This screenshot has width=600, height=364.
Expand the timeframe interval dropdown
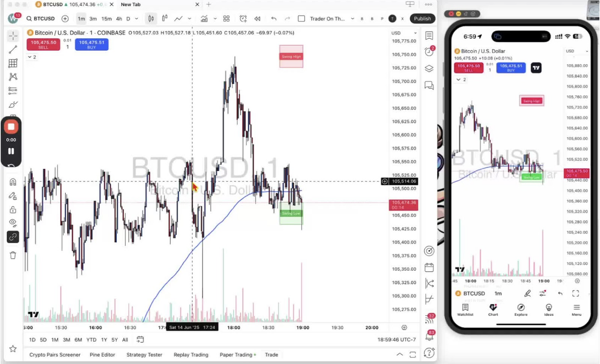pos(137,19)
